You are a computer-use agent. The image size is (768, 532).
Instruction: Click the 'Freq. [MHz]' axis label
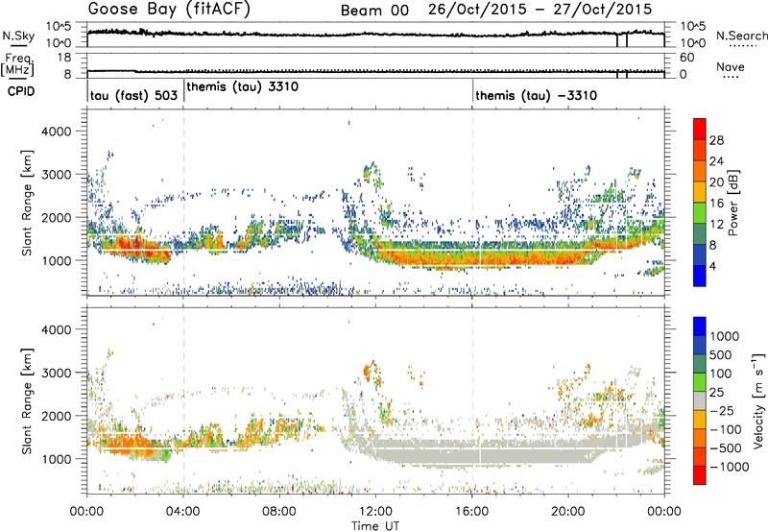tap(17, 64)
